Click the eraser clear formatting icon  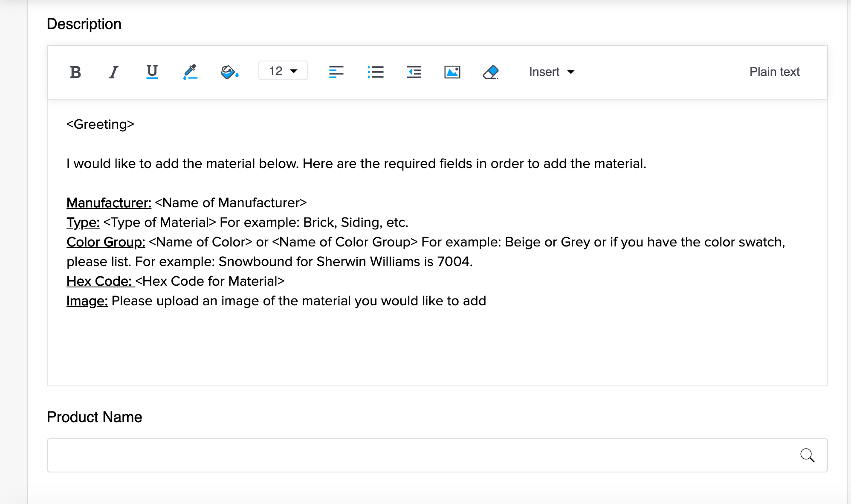coord(491,72)
